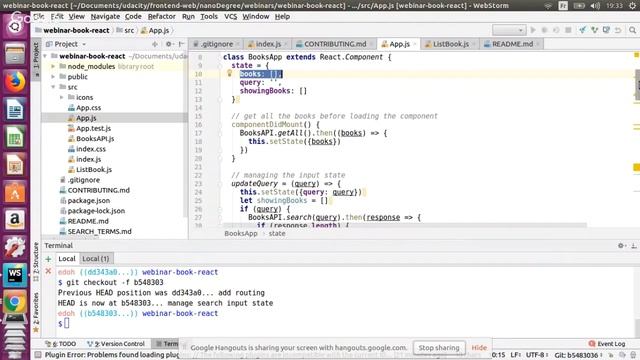
Task: Toggle the 1: Project side tool button
Action: tap(36, 60)
